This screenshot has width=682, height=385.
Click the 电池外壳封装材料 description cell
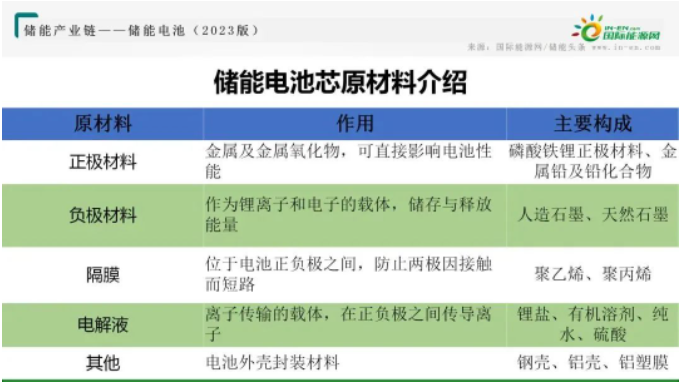point(272,363)
